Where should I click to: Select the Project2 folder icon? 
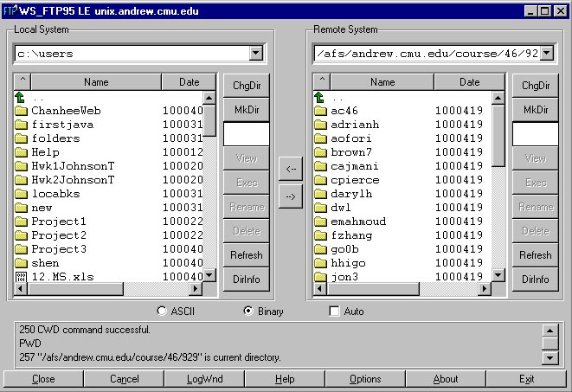coord(21,235)
